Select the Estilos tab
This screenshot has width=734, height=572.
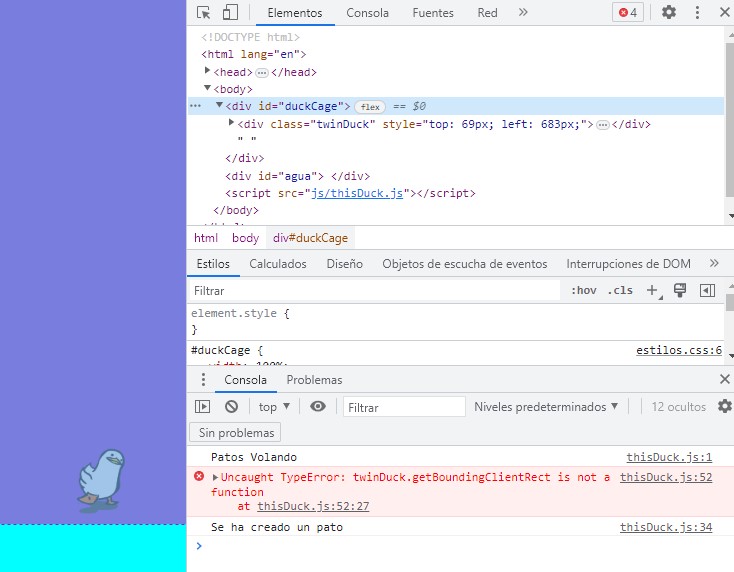213,264
